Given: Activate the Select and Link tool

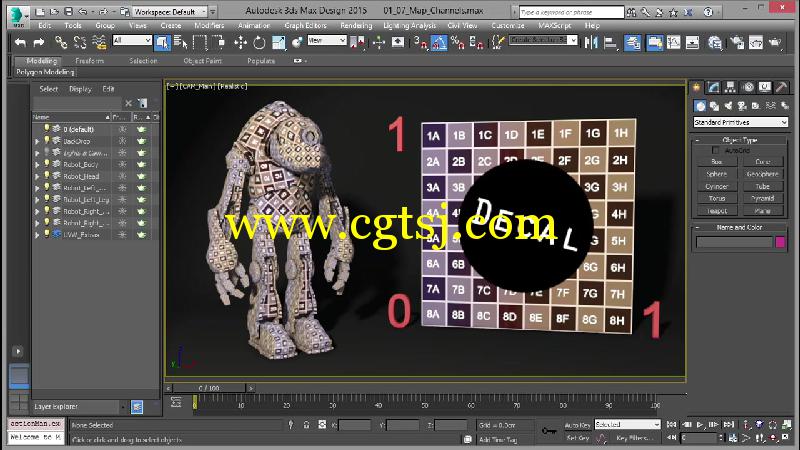Looking at the screenshot, I should coord(61,43).
